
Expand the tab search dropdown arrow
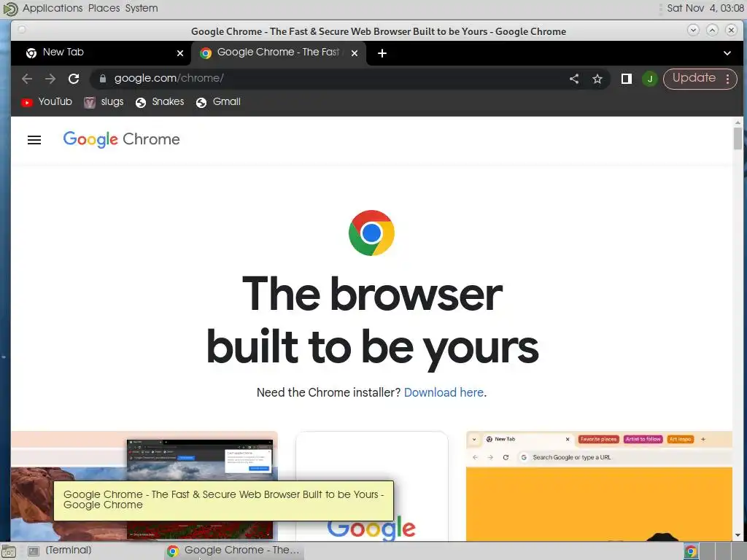727,53
